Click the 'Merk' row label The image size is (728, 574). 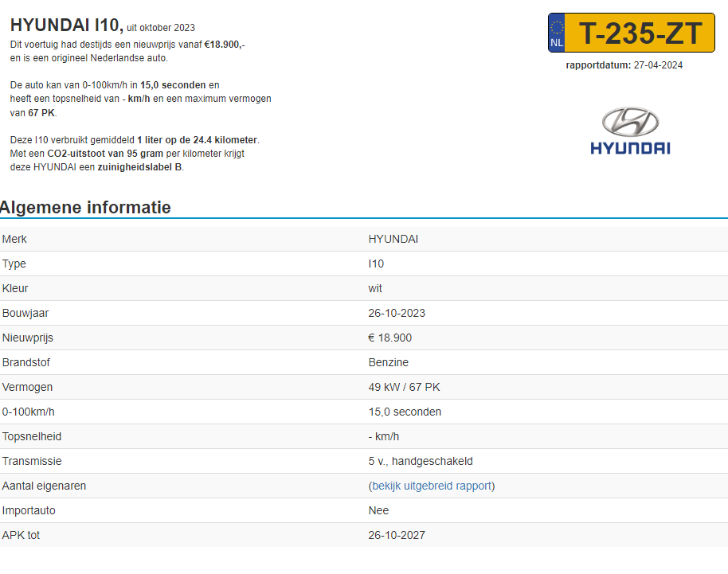point(14,239)
